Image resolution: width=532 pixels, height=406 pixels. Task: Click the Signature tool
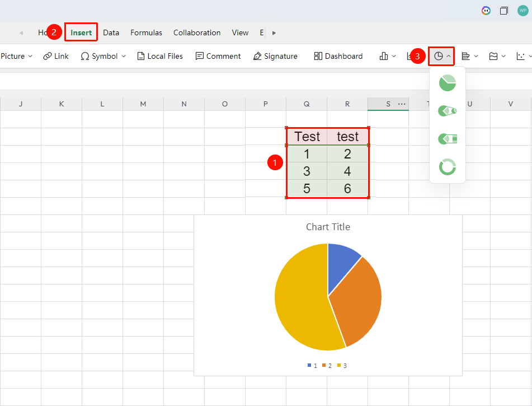(275, 56)
